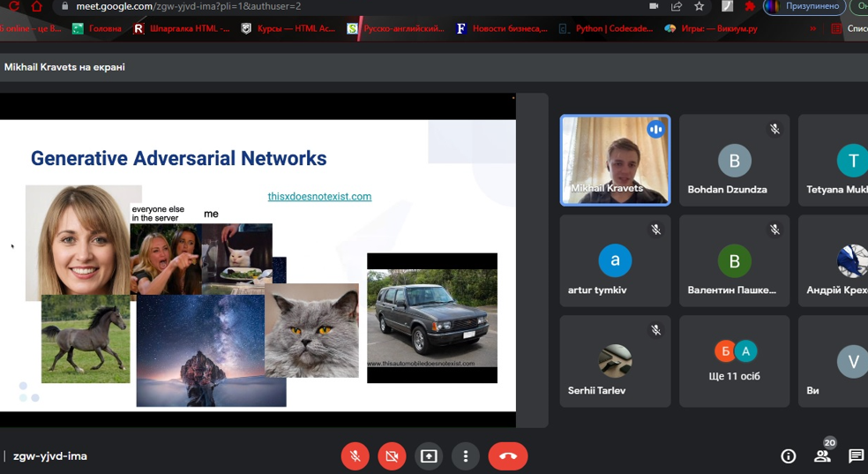This screenshot has height=474, width=868.
Task: Click the 'Призупинено' browser profile button
Action: [x=804, y=6]
